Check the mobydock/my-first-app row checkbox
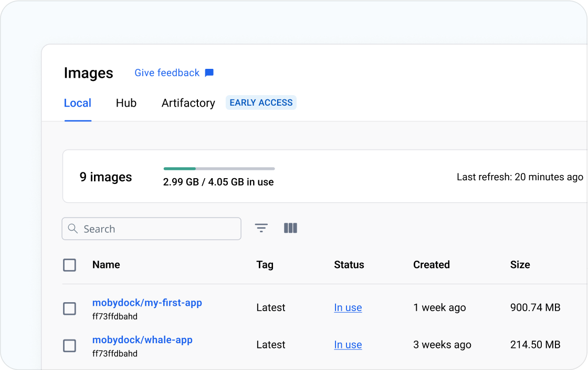 [x=69, y=309]
